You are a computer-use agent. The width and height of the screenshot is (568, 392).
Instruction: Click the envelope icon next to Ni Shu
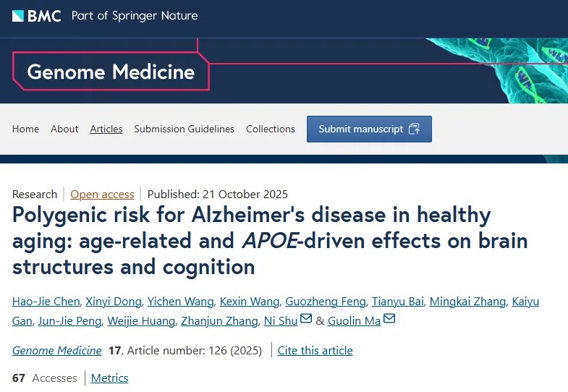pyautogui.click(x=305, y=320)
